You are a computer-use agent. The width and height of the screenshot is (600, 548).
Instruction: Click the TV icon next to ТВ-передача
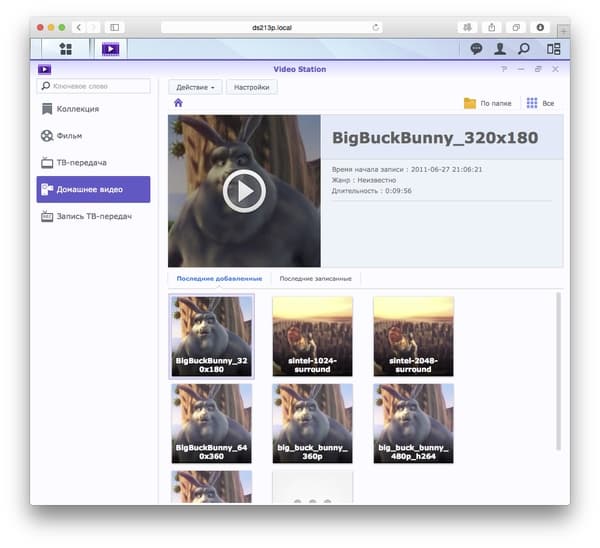pos(47,163)
